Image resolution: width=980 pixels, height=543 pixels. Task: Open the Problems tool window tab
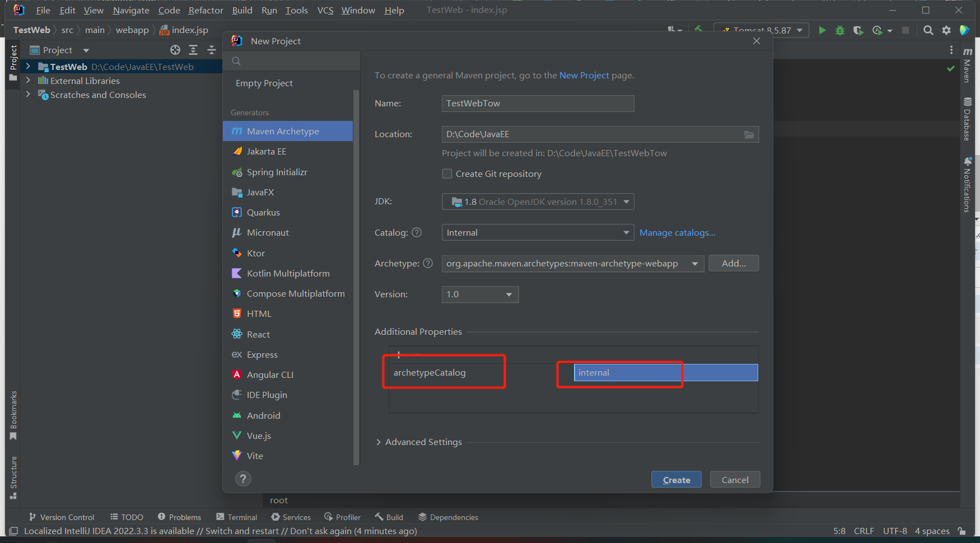click(x=179, y=517)
